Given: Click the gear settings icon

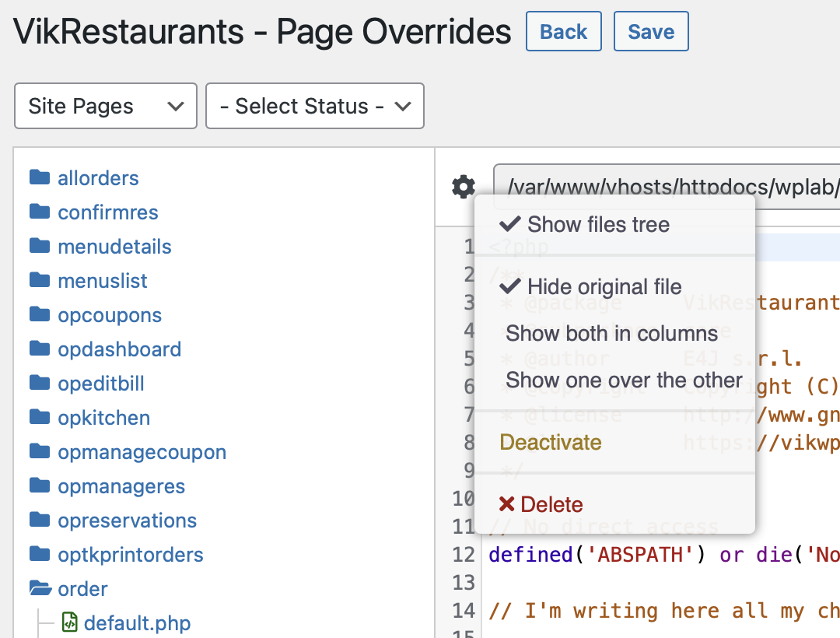Looking at the screenshot, I should click(x=464, y=187).
